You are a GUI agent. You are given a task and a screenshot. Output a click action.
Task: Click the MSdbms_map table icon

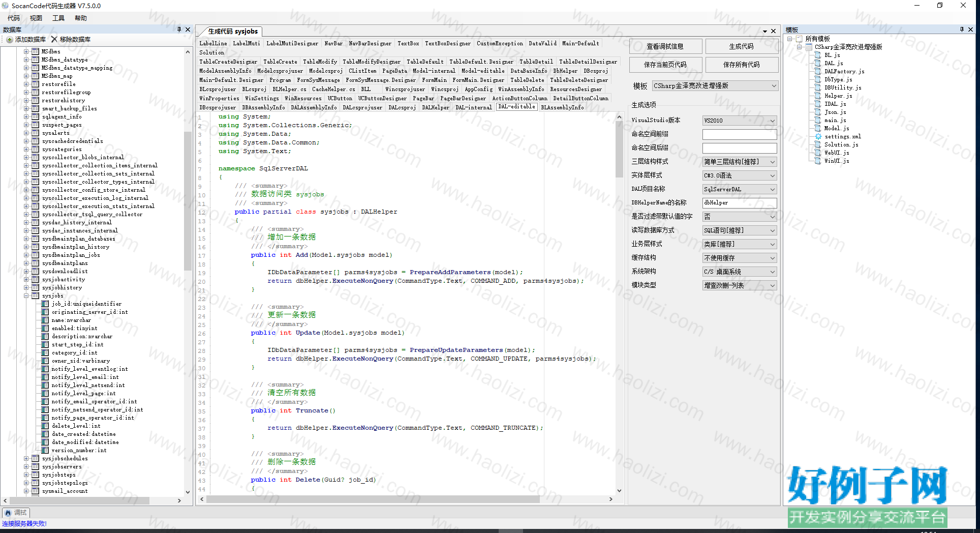click(x=36, y=76)
